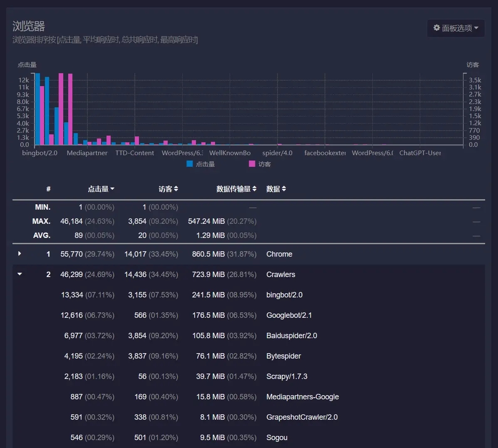Collapse the Crawlers row
Image resolution: width=498 pixels, height=448 pixels.
(x=19, y=274)
